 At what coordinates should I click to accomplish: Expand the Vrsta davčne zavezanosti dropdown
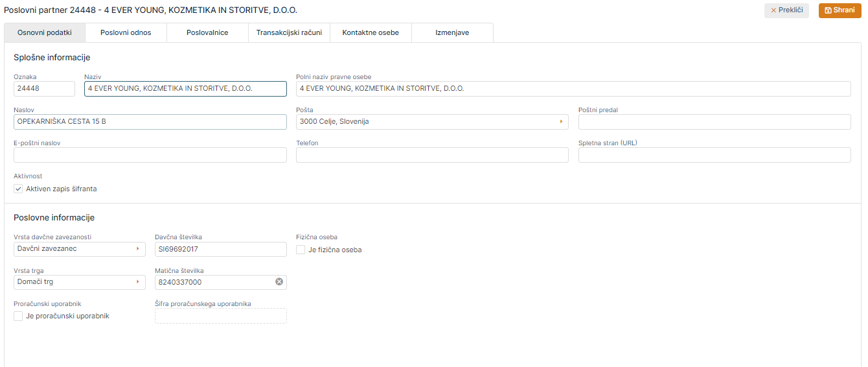(x=80, y=249)
